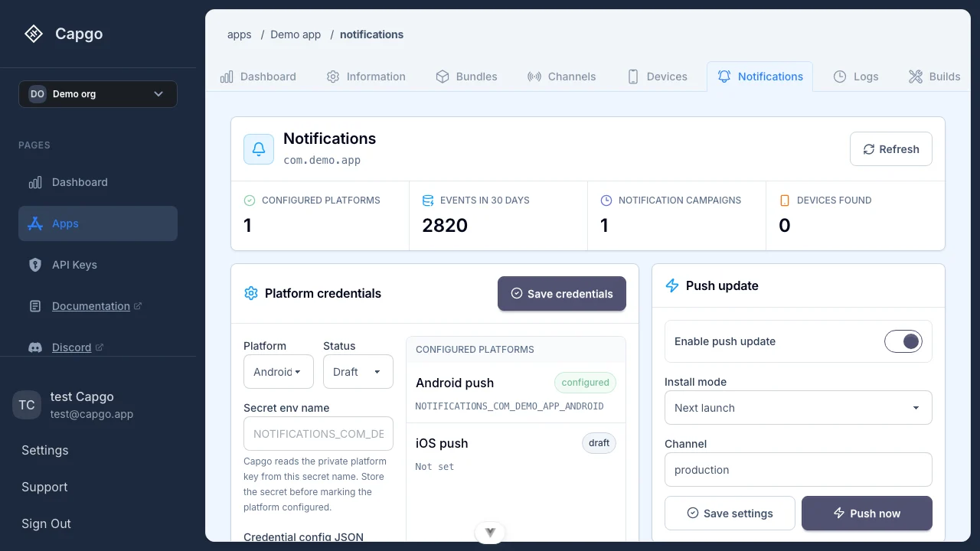Select Apps in the sidebar
Screen dimensions: 980x551
click(98, 223)
